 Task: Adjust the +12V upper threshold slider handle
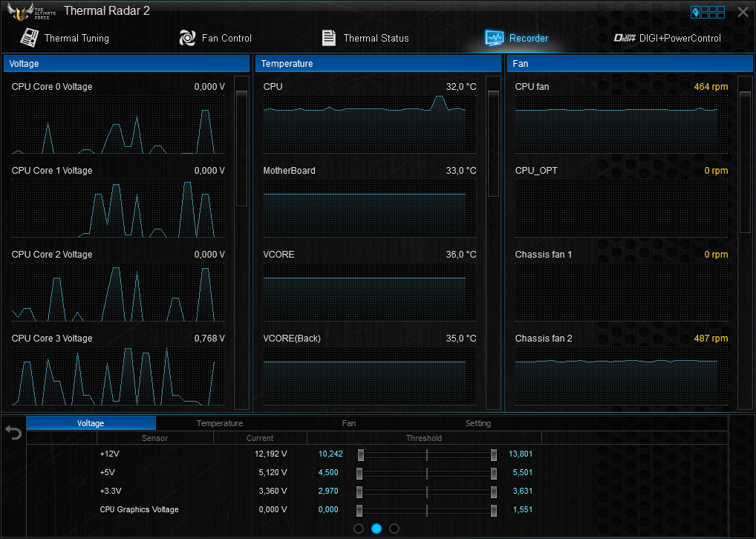click(x=494, y=454)
